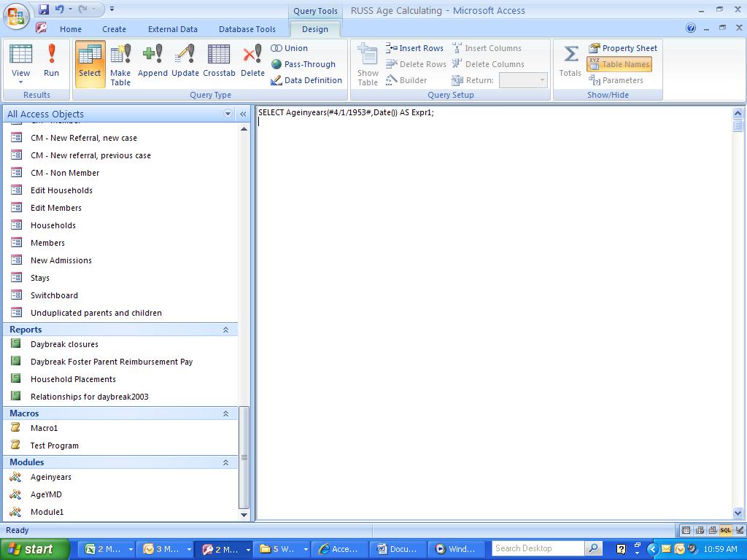Open the Macro1 macro
Image resolution: width=747 pixels, height=560 pixels.
pos(44,428)
